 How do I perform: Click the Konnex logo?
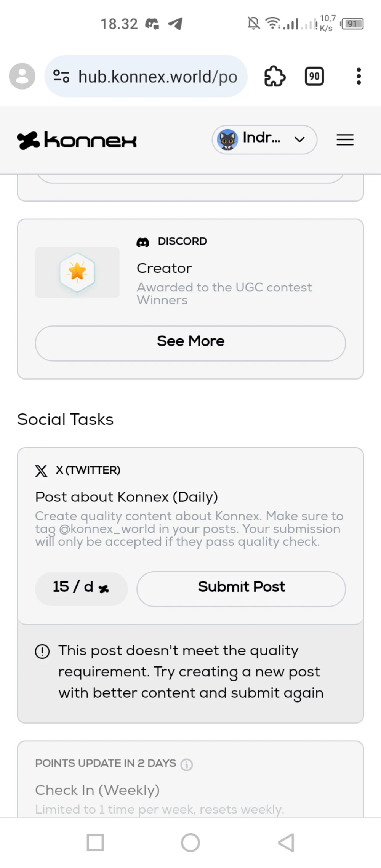[77, 140]
